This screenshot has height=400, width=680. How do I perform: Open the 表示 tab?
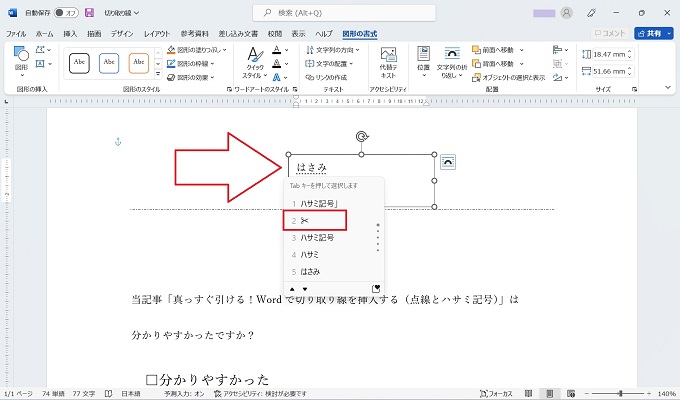click(x=298, y=33)
